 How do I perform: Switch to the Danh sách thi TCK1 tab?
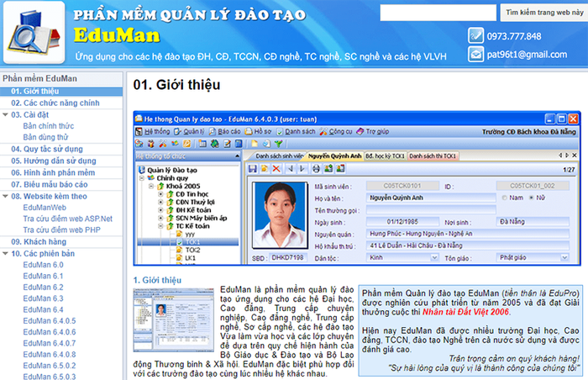pyautogui.click(x=433, y=156)
